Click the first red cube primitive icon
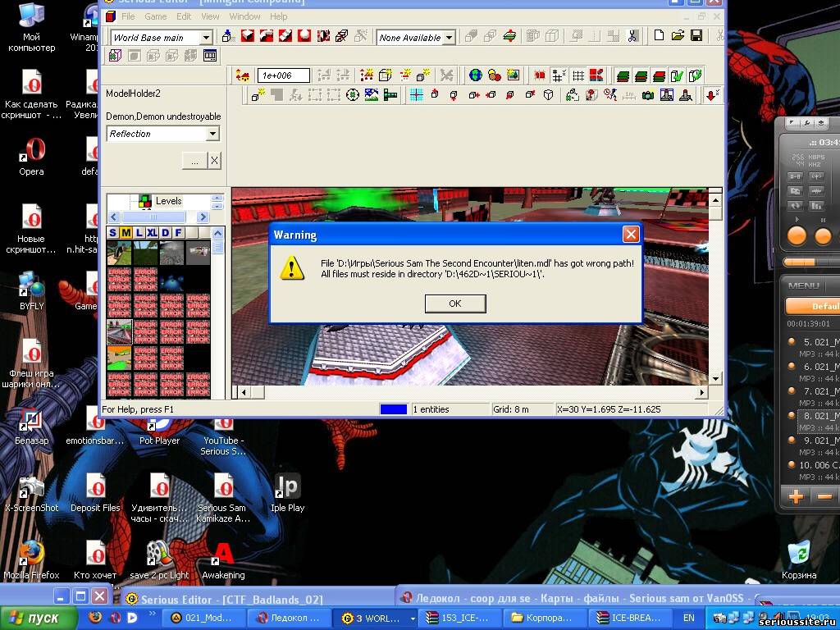 point(248,36)
